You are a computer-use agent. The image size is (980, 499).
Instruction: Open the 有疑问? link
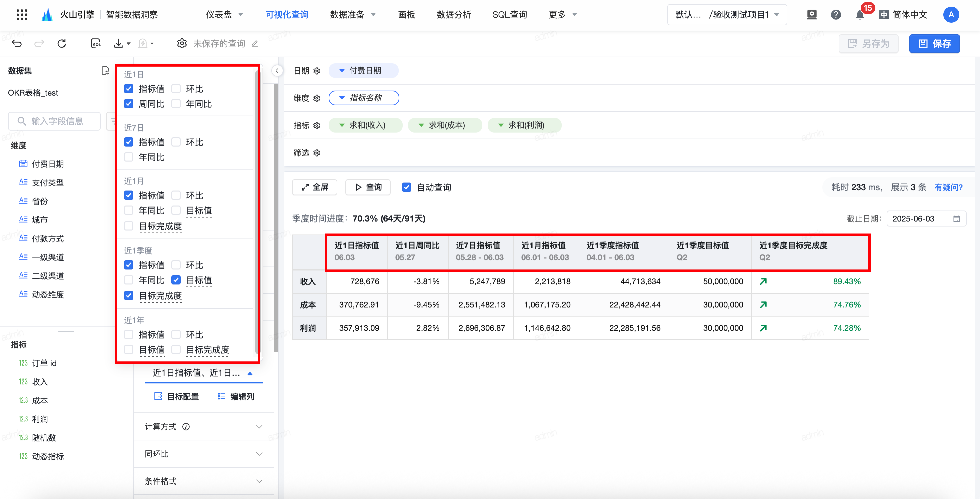point(948,187)
